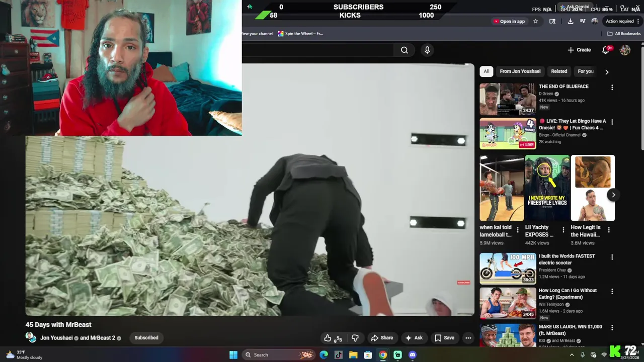
Task: Select the For you chip
Action: point(586,71)
